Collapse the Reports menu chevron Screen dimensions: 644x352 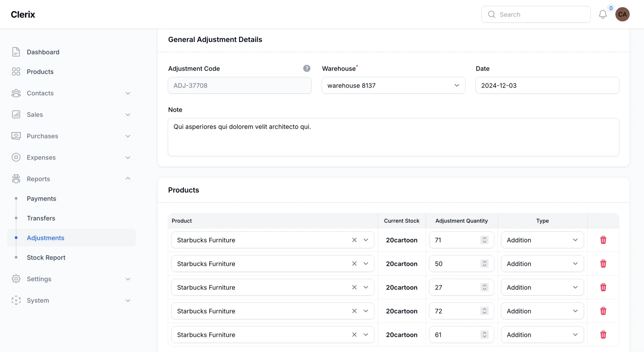tap(128, 179)
